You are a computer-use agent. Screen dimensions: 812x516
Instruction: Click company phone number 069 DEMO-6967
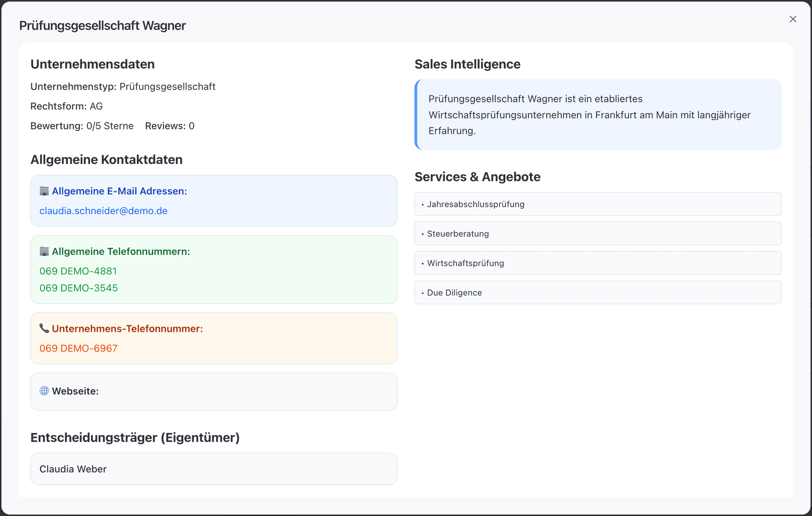(78, 348)
